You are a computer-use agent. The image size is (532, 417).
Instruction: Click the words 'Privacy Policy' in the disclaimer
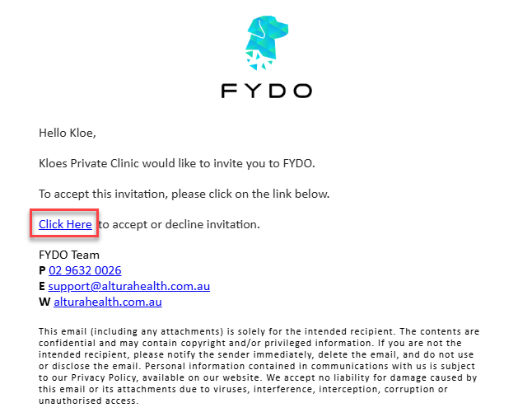[x=104, y=377]
